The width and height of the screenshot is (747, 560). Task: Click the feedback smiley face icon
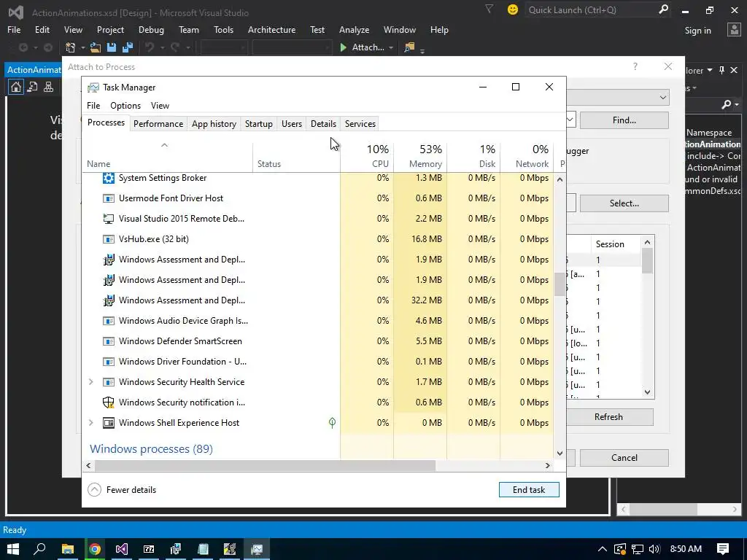tap(513, 9)
